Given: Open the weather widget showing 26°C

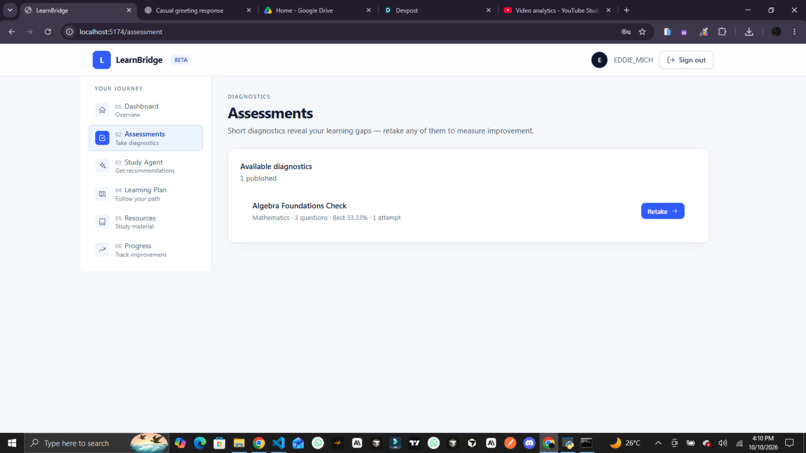Looking at the screenshot, I should pos(625,443).
